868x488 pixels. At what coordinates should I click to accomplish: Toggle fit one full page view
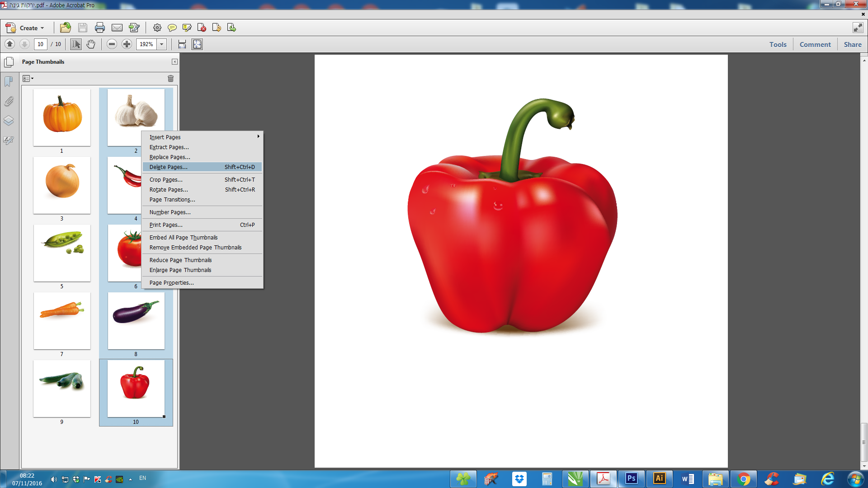pyautogui.click(x=197, y=44)
